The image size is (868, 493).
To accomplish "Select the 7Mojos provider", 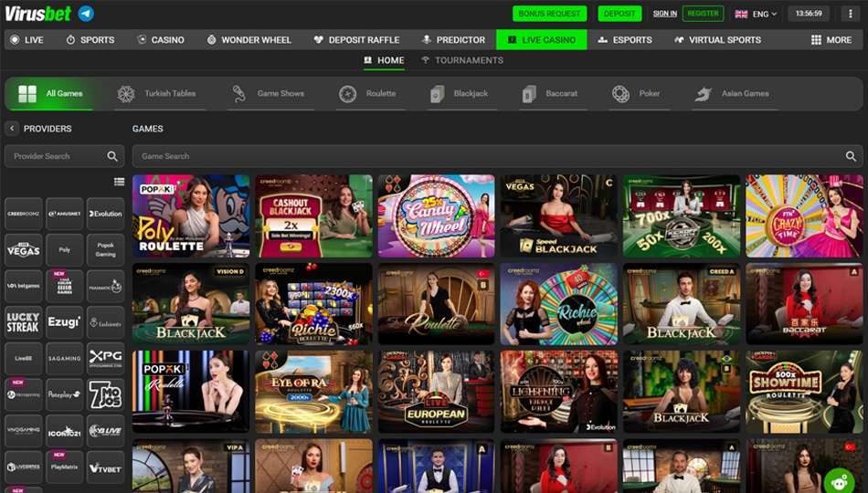I will [105, 394].
